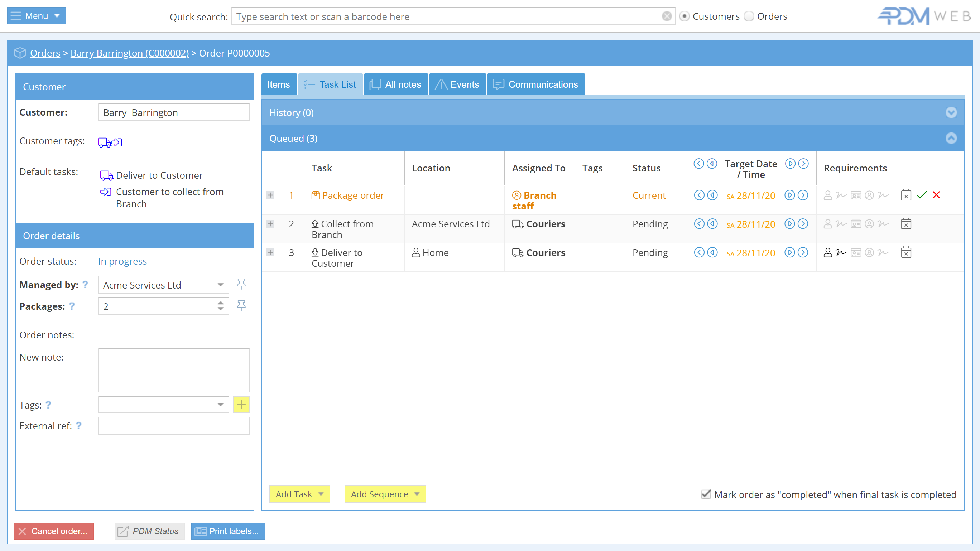Viewport: 980px width, 551px height.
Task: Select the Customers search radio button
Action: coord(684,16)
